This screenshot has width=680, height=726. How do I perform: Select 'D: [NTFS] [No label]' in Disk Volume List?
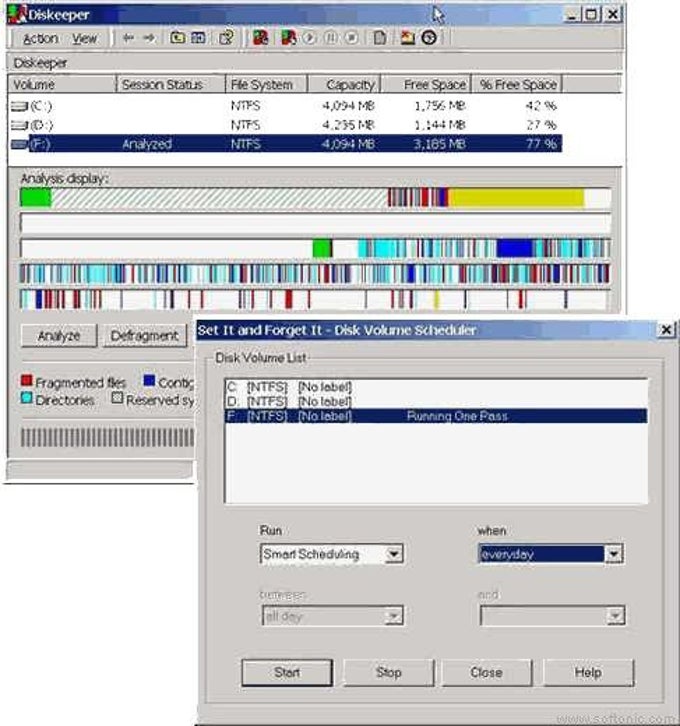click(436, 401)
